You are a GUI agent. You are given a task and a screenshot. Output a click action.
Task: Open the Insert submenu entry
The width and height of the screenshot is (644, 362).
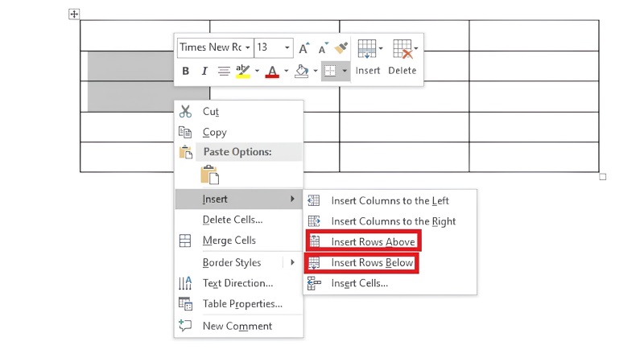click(x=239, y=199)
